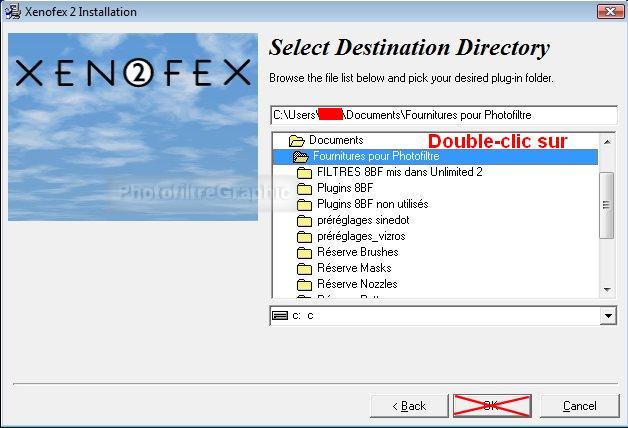This screenshot has width=628, height=428.
Task: Open the drive selection dropdown arrow
Action: [x=608, y=316]
